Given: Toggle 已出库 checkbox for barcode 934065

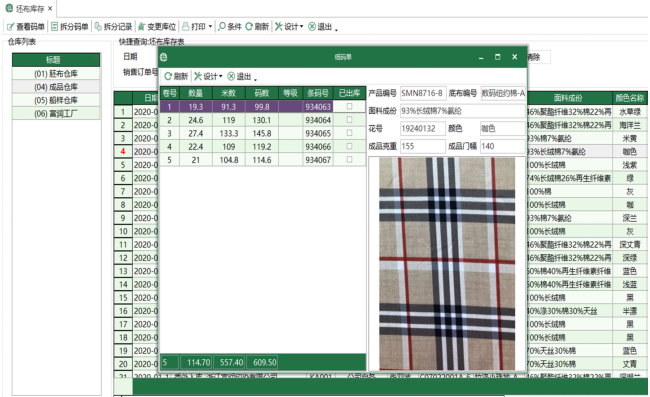Looking at the screenshot, I should click(349, 133).
